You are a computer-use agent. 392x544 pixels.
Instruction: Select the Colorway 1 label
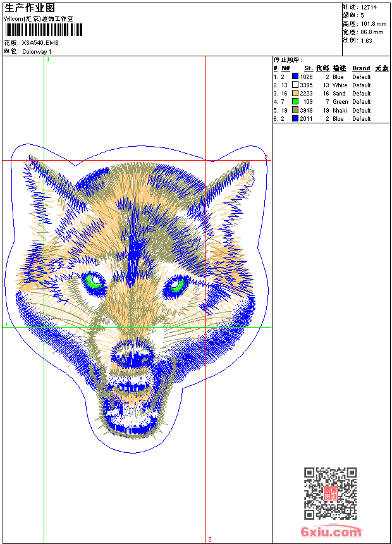click(37, 52)
